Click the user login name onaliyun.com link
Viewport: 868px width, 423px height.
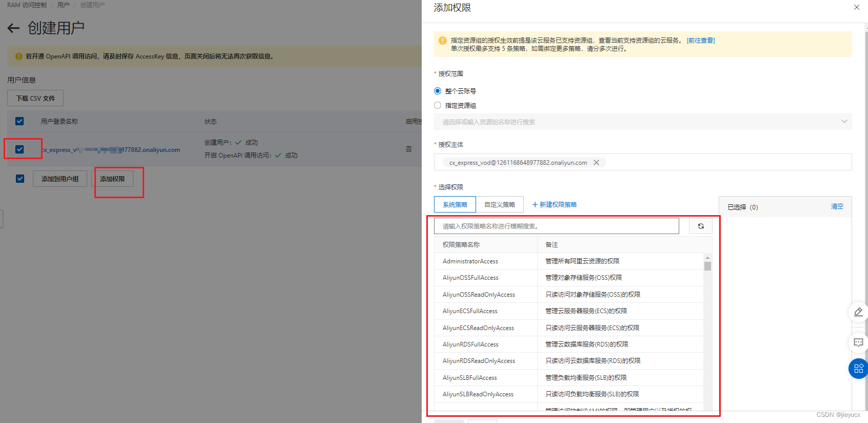click(x=111, y=150)
